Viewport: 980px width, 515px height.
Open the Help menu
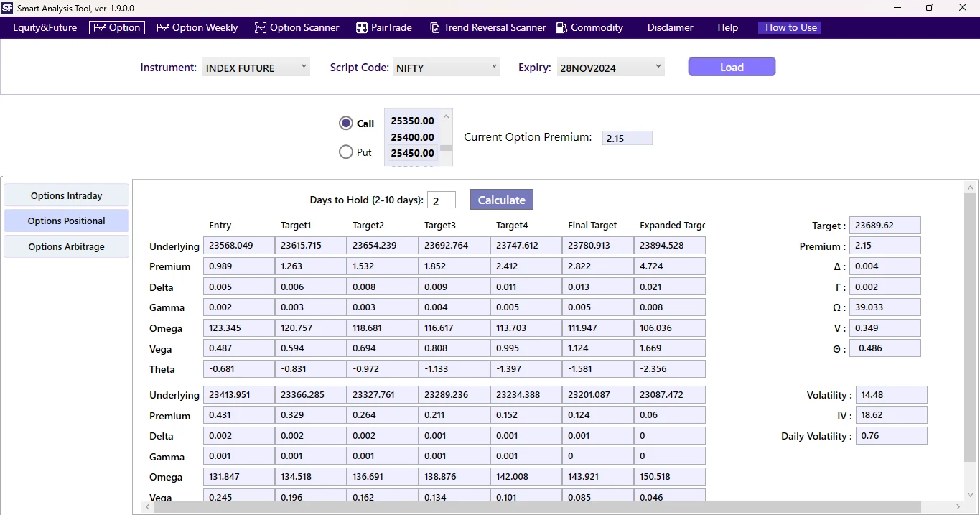coord(727,27)
